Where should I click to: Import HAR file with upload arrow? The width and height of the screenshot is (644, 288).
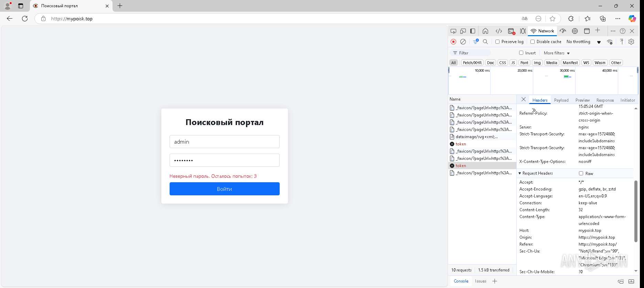[622, 42]
